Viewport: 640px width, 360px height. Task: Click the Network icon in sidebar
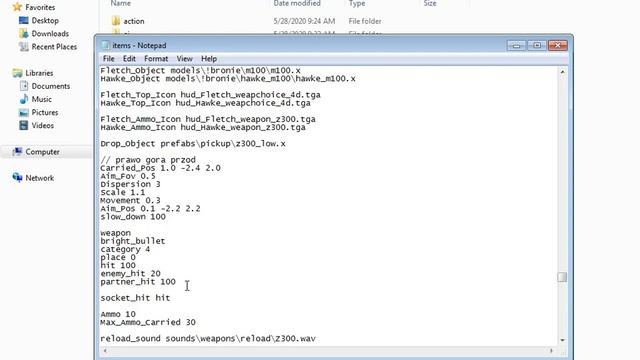[x=17, y=178]
